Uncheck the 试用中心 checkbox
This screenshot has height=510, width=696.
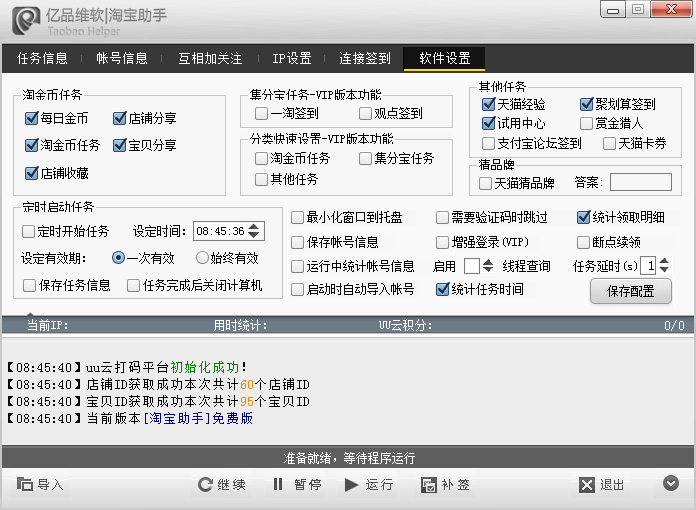[489, 123]
